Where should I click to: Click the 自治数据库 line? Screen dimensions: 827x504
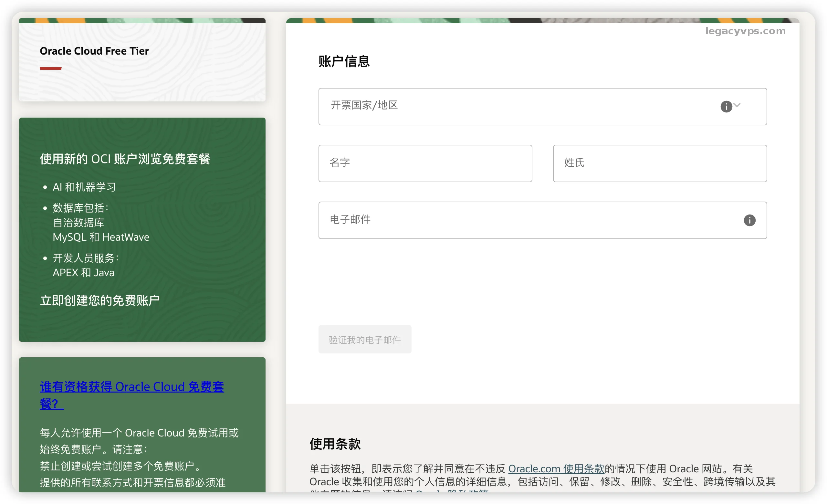tap(79, 223)
